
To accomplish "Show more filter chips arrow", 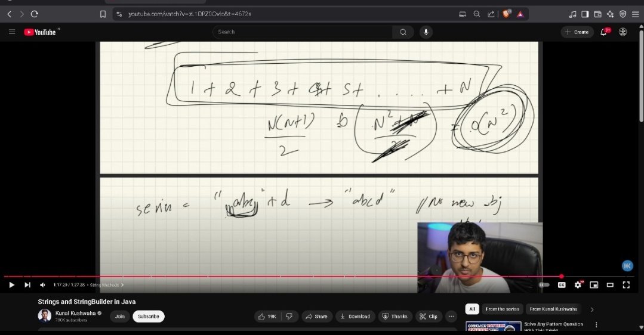I will [592, 309].
